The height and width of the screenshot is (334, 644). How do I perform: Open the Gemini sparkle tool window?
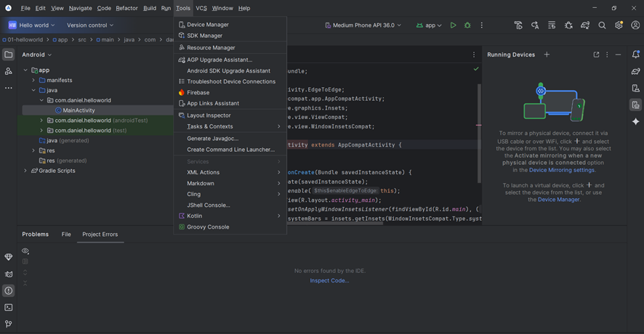[x=635, y=121]
